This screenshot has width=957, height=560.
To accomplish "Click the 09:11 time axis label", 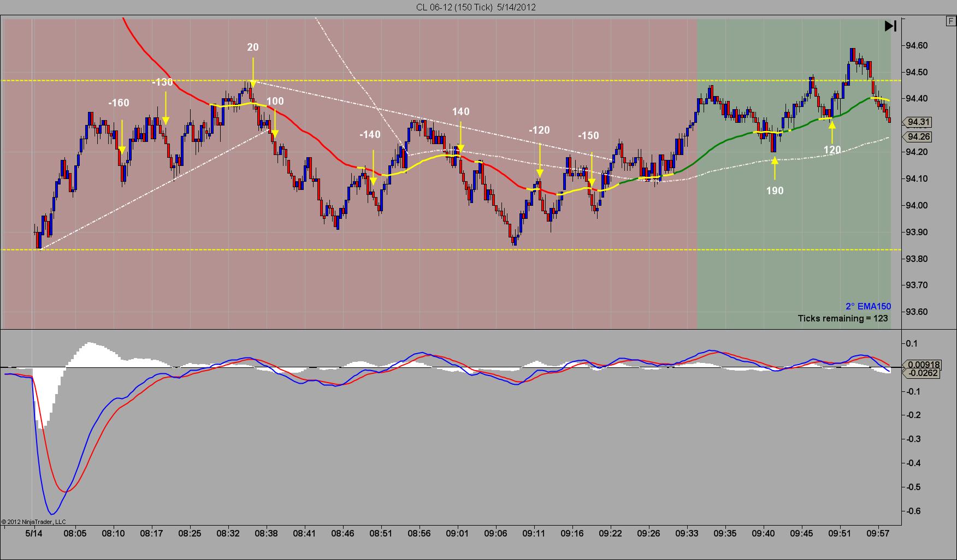I will pyautogui.click(x=534, y=533).
